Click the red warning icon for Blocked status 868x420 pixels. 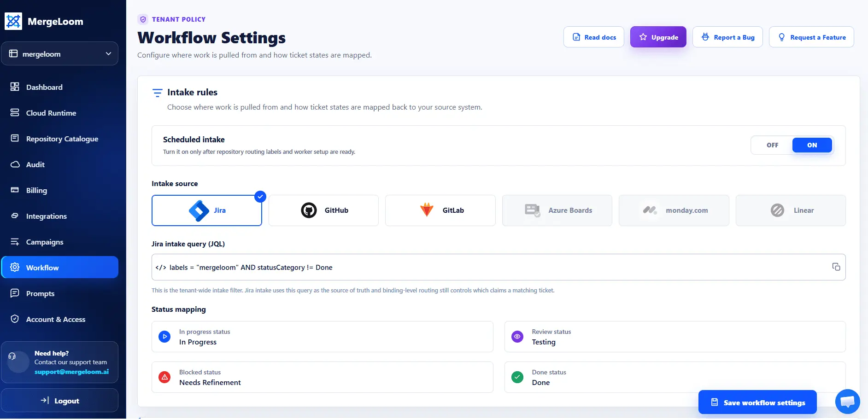pyautogui.click(x=164, y=377)
